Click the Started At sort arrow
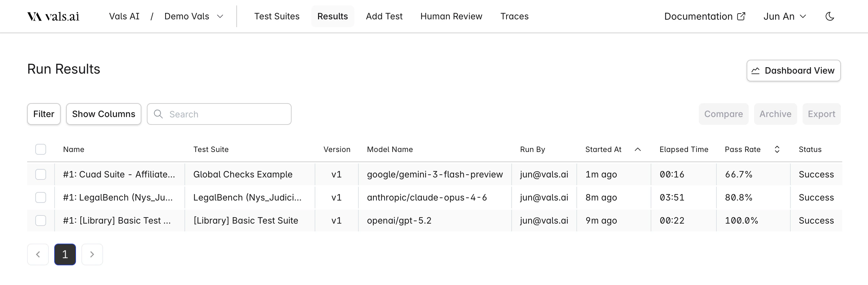This screenshot has width=868, height=285. (638, 149)
